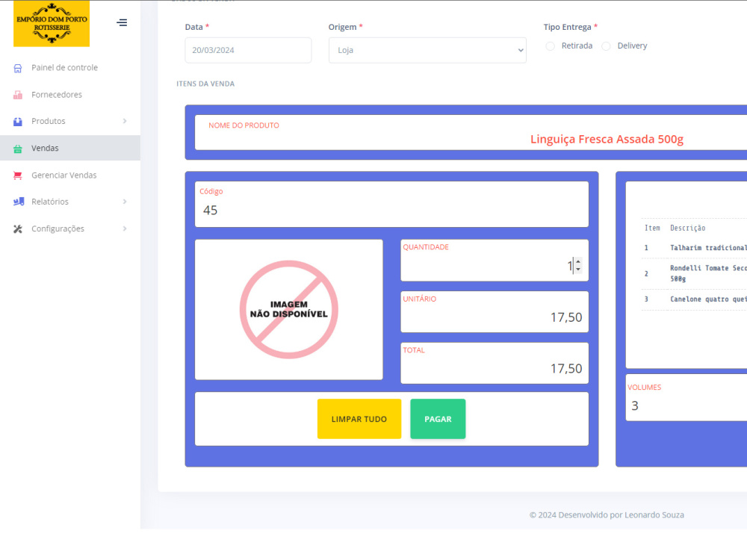Select the Retirada delivery type
This screenshot has height=560, width=747.
click(x=551, y=46)
